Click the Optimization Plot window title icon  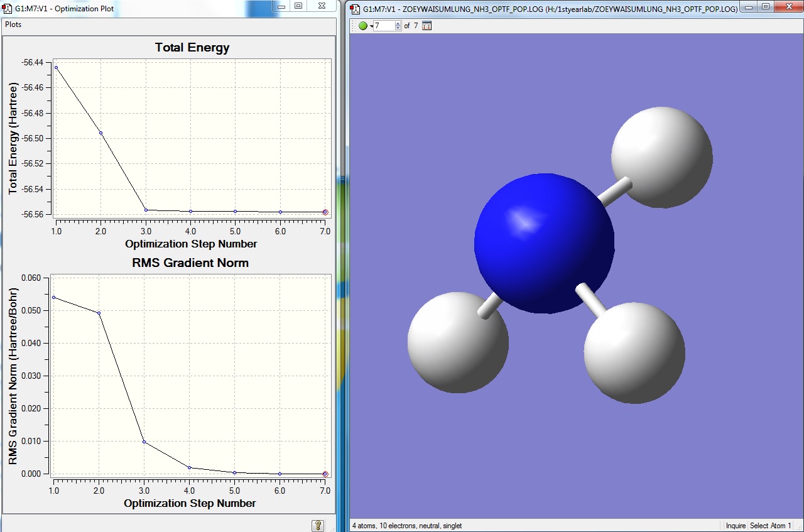coord(8,8)
